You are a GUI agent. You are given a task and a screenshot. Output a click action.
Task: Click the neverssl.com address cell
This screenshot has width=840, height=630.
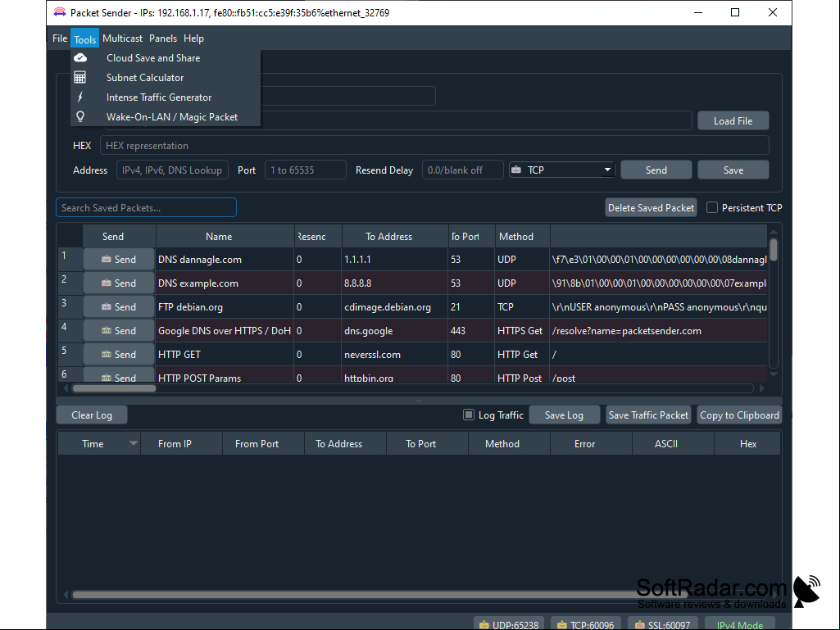pos(395,354)
